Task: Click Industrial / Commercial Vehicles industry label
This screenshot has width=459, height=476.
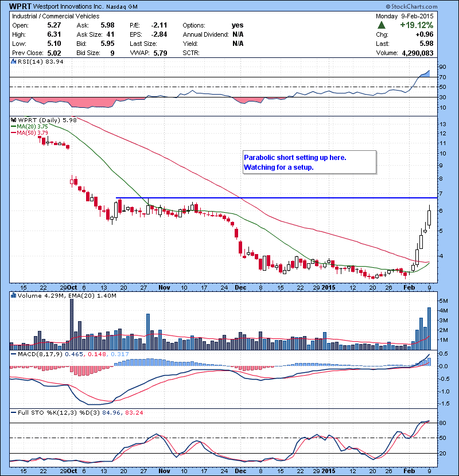Action: pos(56,16)
